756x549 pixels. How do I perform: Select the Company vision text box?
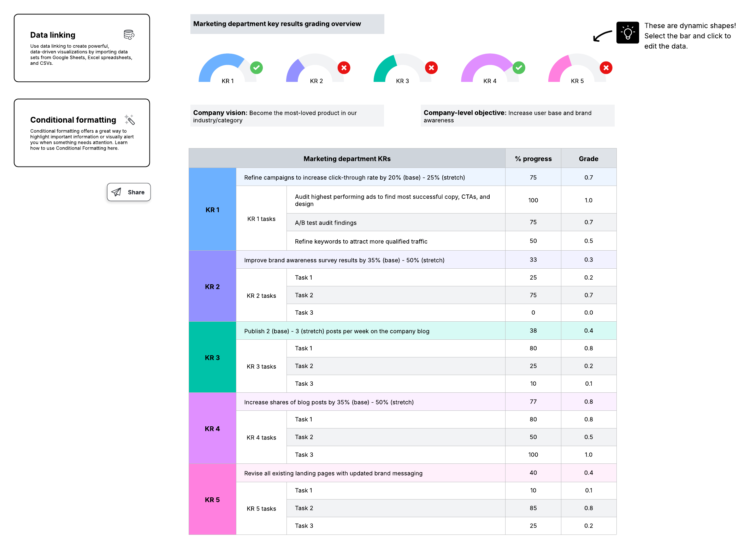point(287,116)
